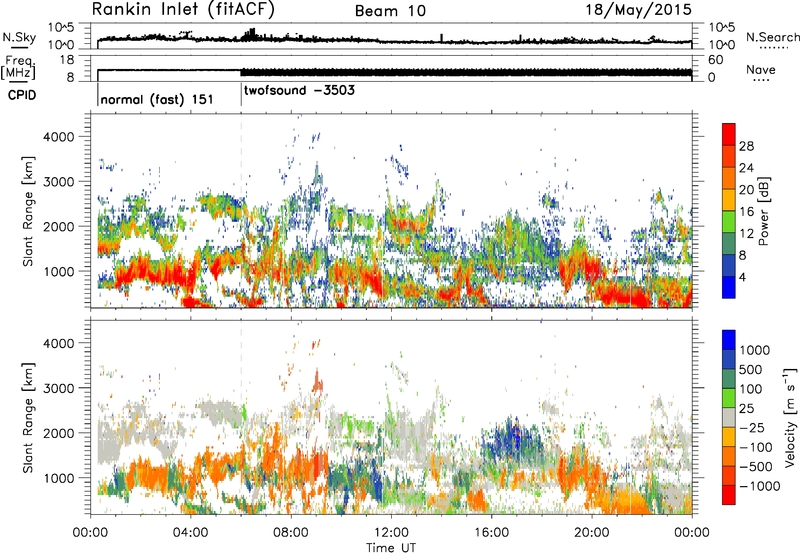
Task: Click the "Power [dB]" colorbar title
Action: (x=764, y=211)
